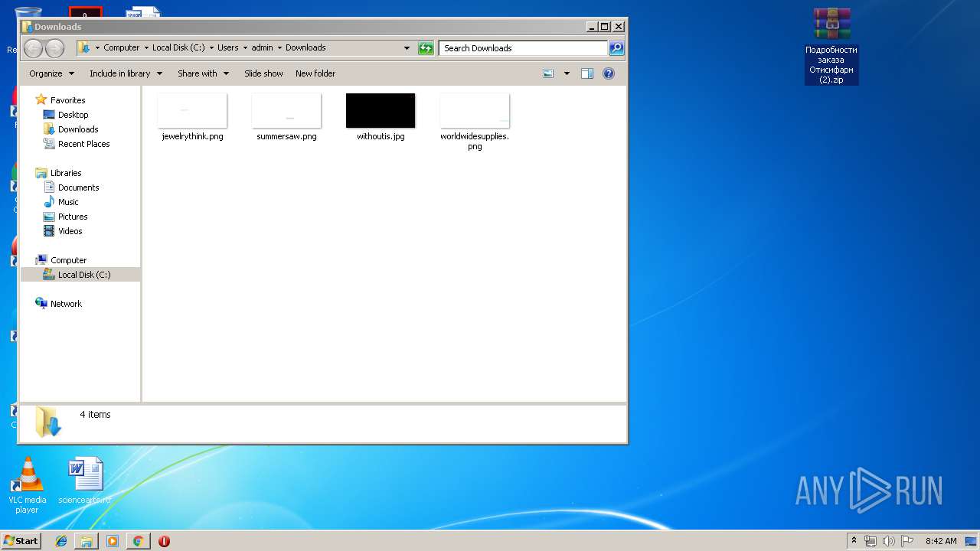This screenshot has height=551, width=980.
Task: Select VLC media player desktop shortcut
Action: pyautogui.click(x=27, y=484)
